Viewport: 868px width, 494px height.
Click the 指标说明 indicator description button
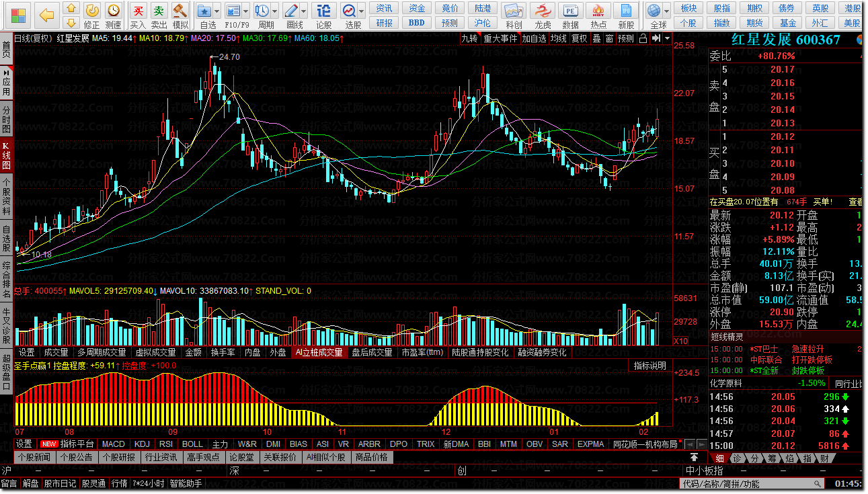[650, 366]
